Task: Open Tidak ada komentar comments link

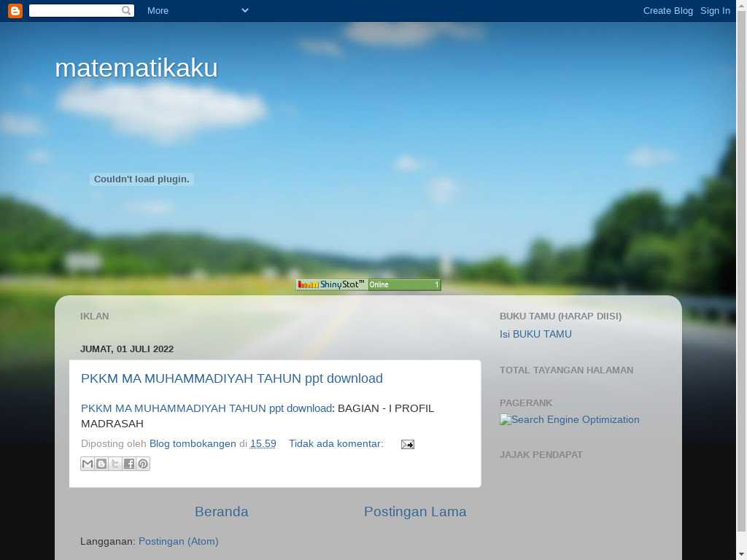Action: point(336,444)
